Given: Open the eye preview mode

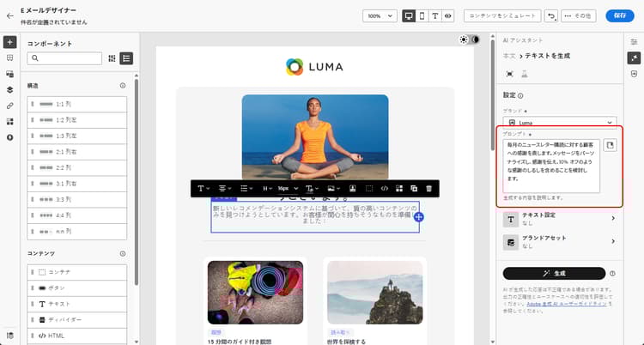Looking at the screenshot, I should pyautogui.click(x=447, y=16).
